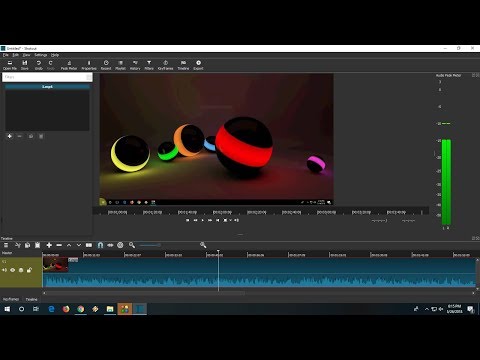The height and width of the screenshot is (360, 480).
Task: Hide the V1 track with eye icon
Action: [13, 270]
